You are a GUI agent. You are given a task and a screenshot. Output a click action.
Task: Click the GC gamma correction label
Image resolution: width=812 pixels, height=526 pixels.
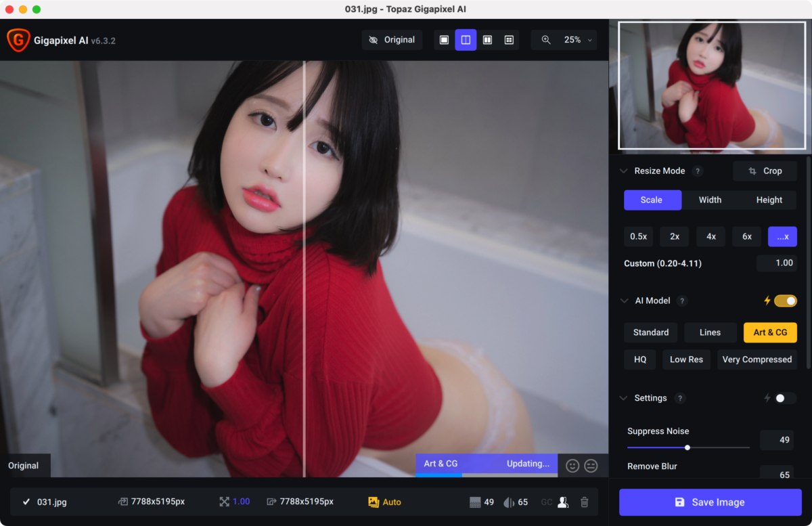[547, 502]
